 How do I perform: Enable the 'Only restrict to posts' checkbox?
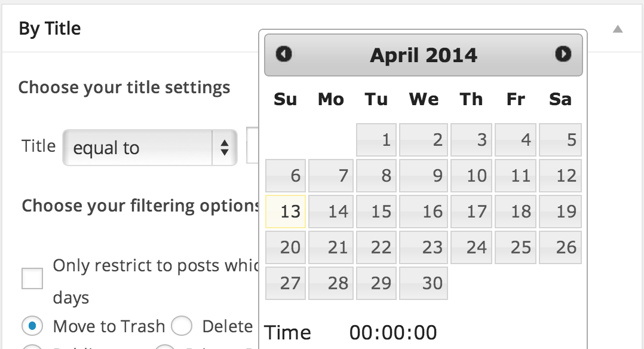pos(32,278)
